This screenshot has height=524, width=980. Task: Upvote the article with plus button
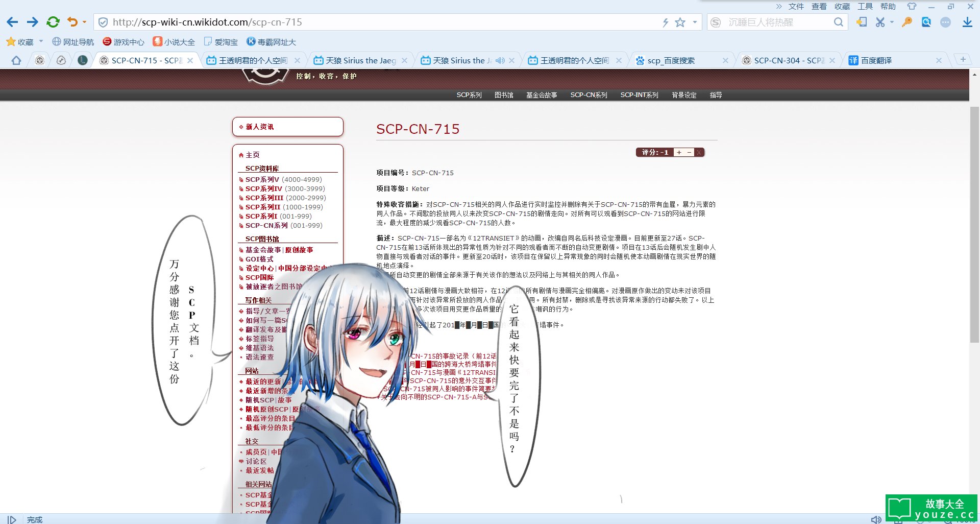(679, 152)
